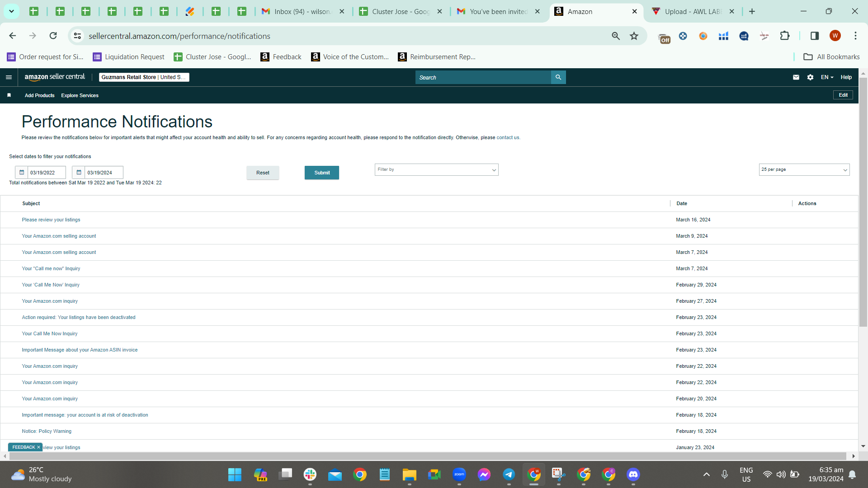Open the notification bell in system tray
This screenshot has width=868, height=488.
coord(852,474)
